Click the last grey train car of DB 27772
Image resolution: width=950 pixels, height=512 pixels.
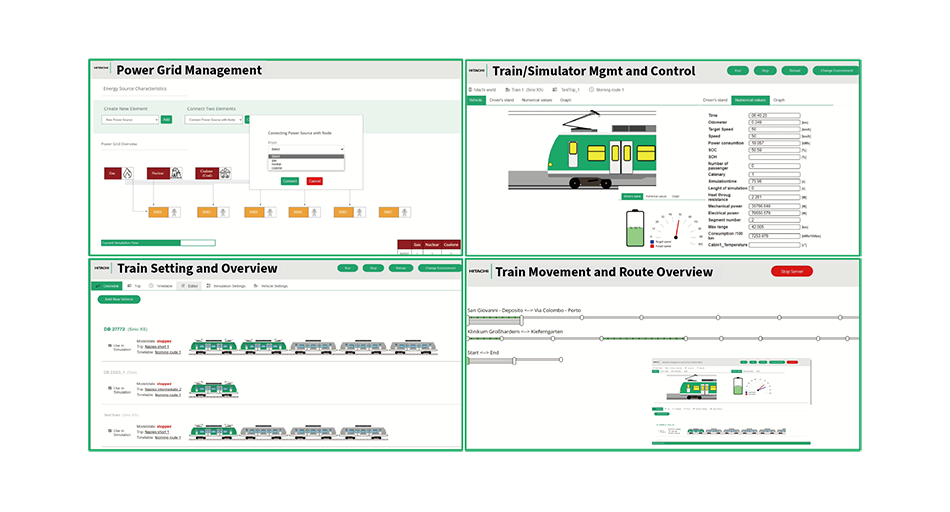[413, 347]
